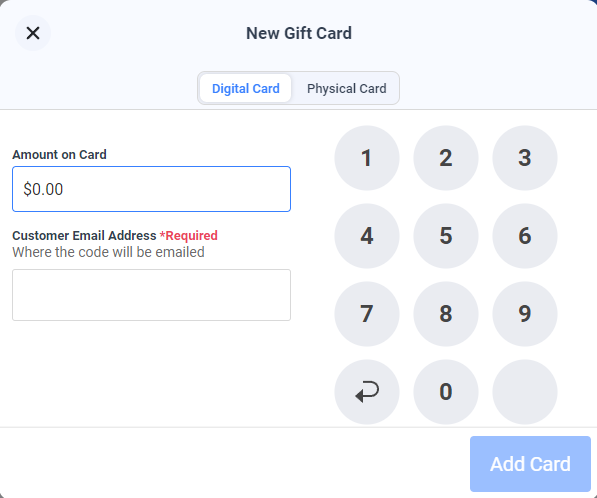Image resolution: width=597 pixels, height=498 pixels.
Task: Tap number 5 on the keypad
Action: coord(445,236)
